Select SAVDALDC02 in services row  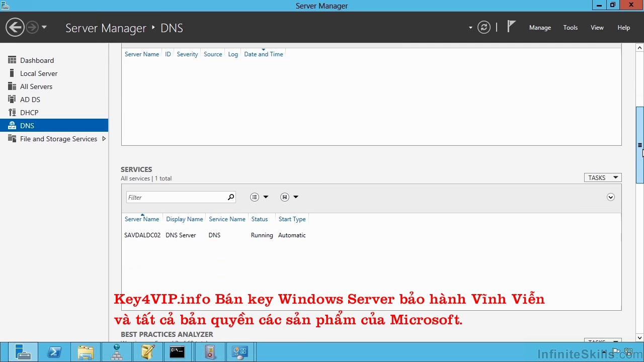pos(142,235)
